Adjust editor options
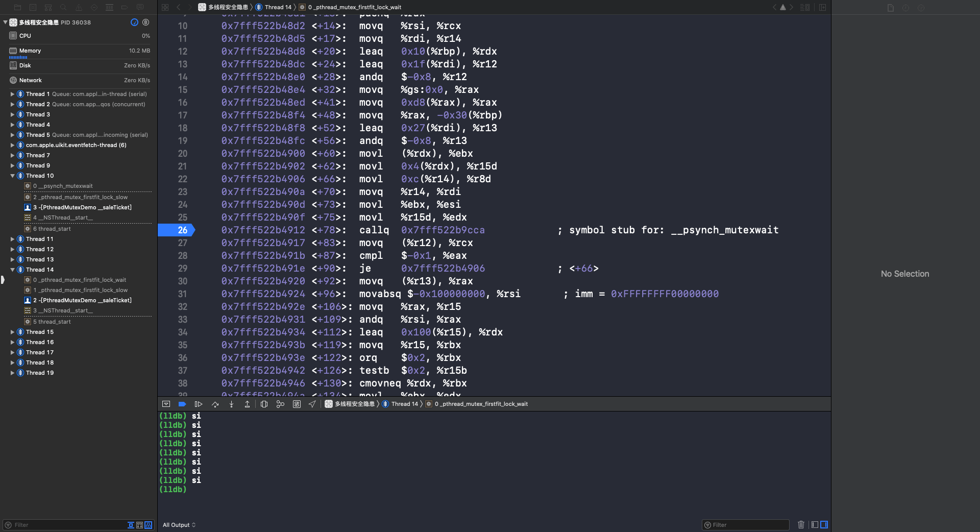The image size is (980, 532). (x=805, y=7)
